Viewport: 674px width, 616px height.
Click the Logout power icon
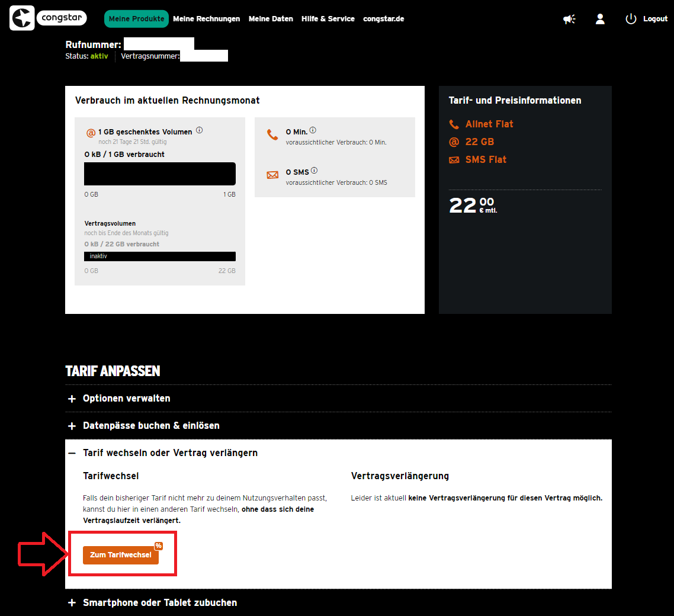point(631,19)
